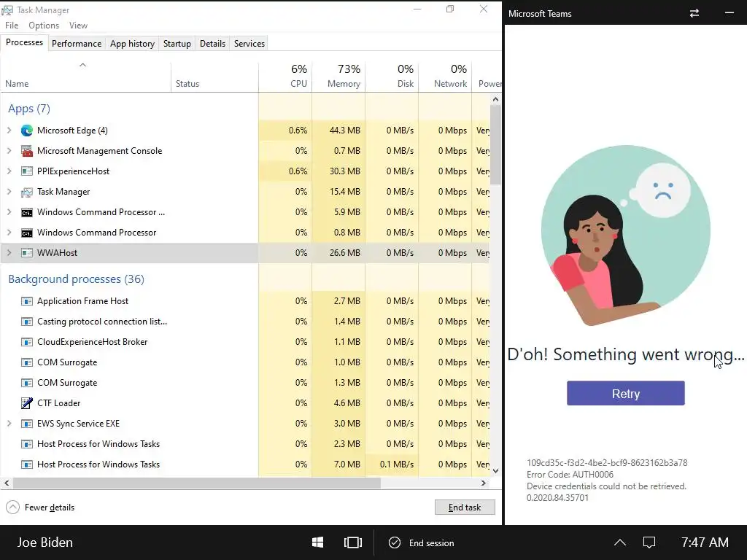Sort by the Memory column header
The width and height of the screenshot is (747, 560).
tap(338, 76)
